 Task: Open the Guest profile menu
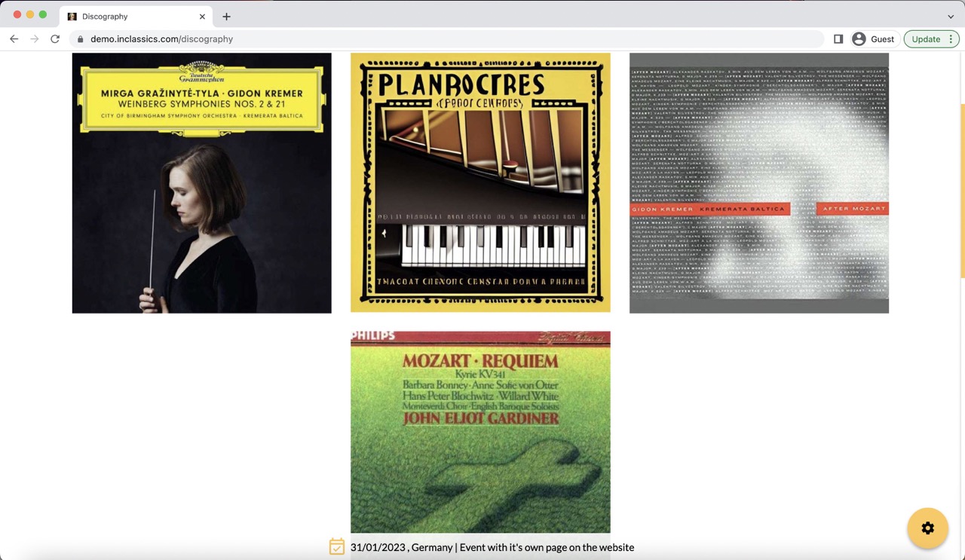click(873, 39)
